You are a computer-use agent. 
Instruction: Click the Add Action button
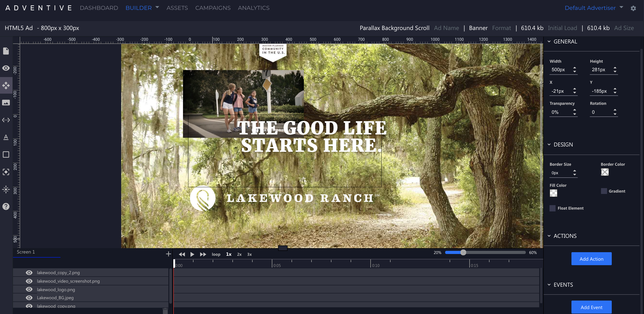pos(591,259)
